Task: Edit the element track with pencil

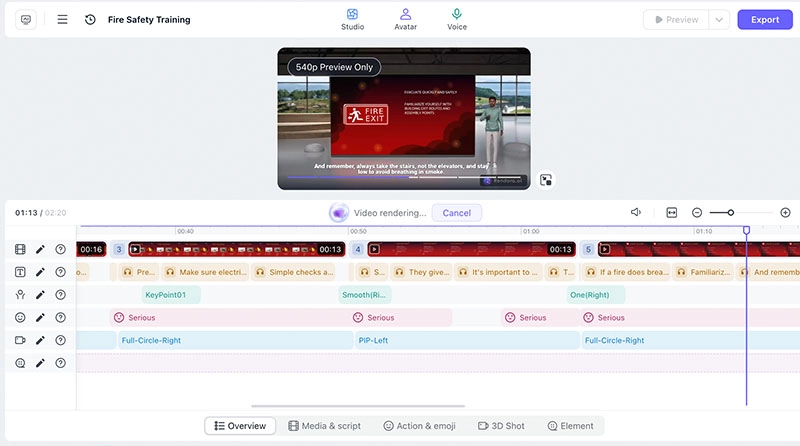Action: (40, 363)
